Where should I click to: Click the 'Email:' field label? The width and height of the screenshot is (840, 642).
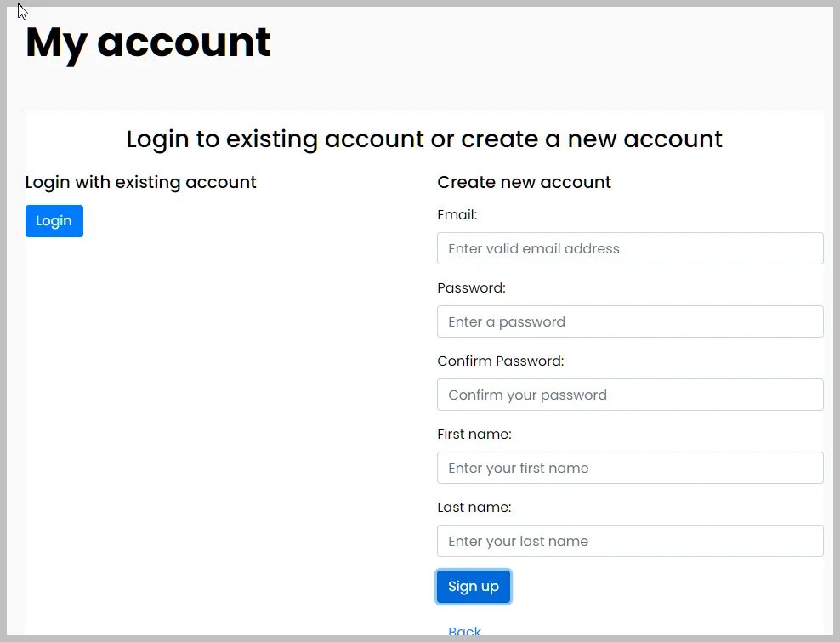point(457,215)
